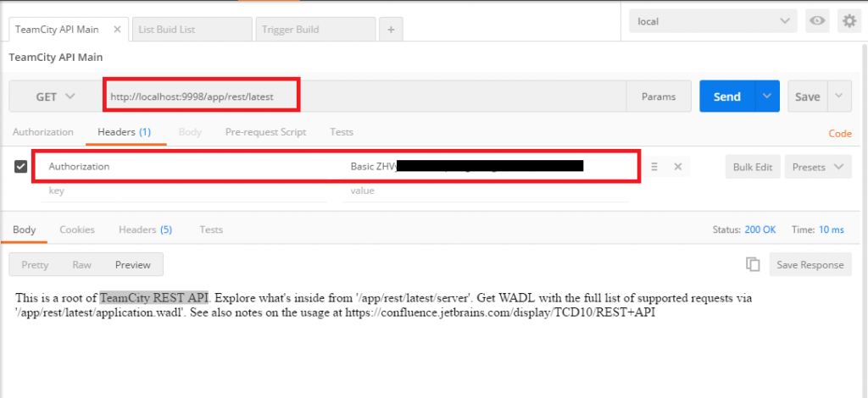Open the response Headers (5) tab
868x398 pixels.
(x=146, y=229)
